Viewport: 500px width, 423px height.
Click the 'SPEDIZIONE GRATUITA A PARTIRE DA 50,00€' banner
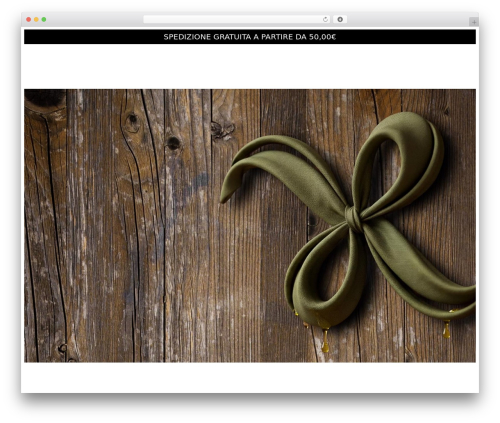(x=250, y=37)
